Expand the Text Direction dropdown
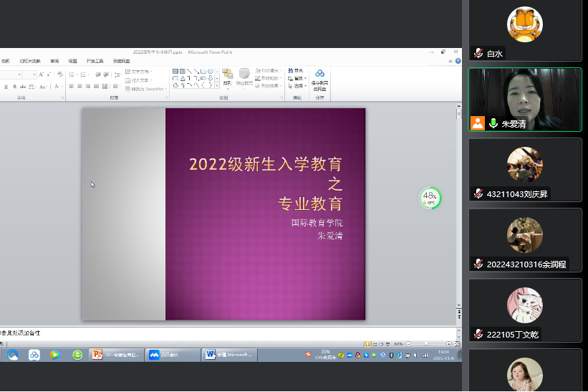This screenshot has width=588, height=392. pyautogui.click(x=141, y=72)
